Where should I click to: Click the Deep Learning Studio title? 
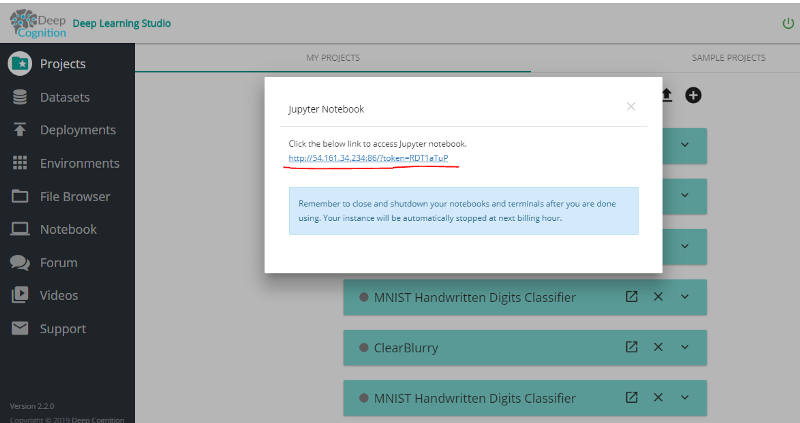(121, 23)
